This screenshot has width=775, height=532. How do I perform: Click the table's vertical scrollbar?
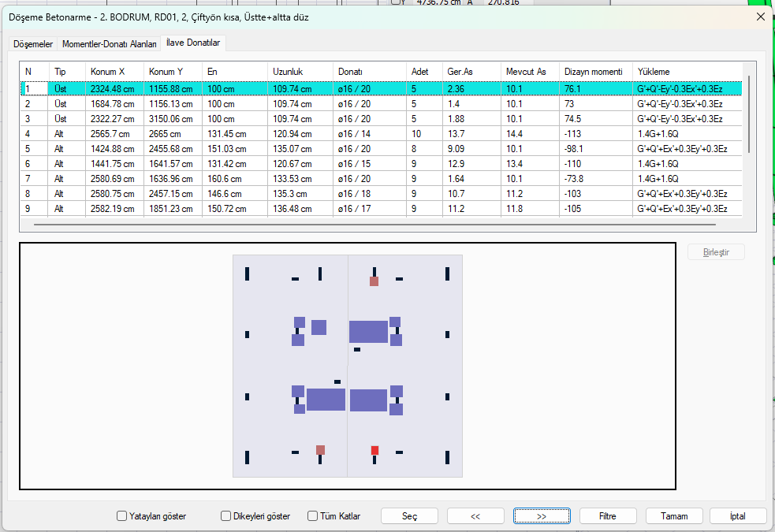[749, 114]
